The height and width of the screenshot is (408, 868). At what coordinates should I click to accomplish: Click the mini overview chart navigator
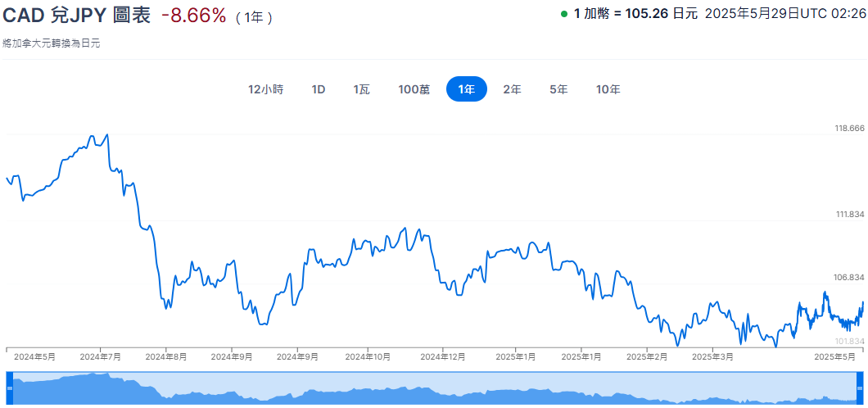[x=434, y=388]
